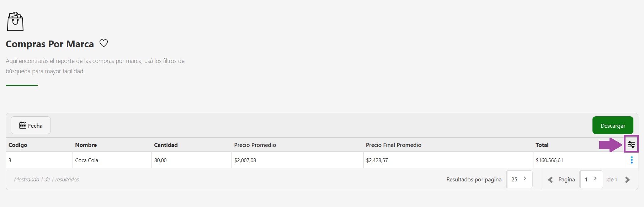Expand results per page dropdown

519,179
